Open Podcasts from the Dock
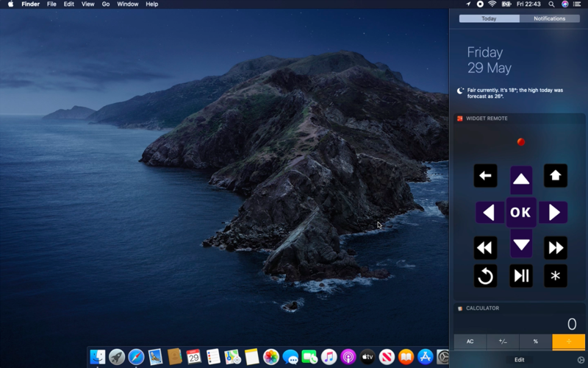The width and height of the screenshot is (588, 368). click(348, 357)
